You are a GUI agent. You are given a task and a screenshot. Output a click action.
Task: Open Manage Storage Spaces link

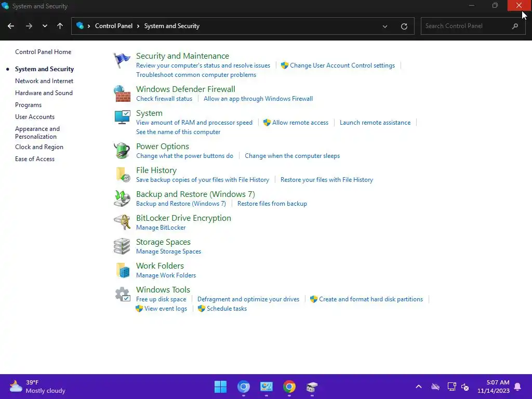coord(169,251)
